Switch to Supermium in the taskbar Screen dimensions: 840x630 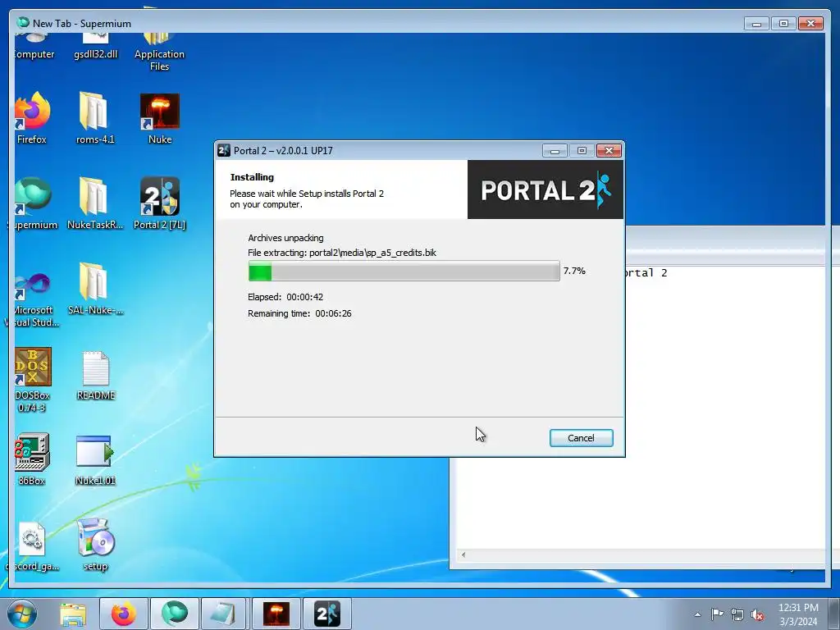click(x=174, y=614)
